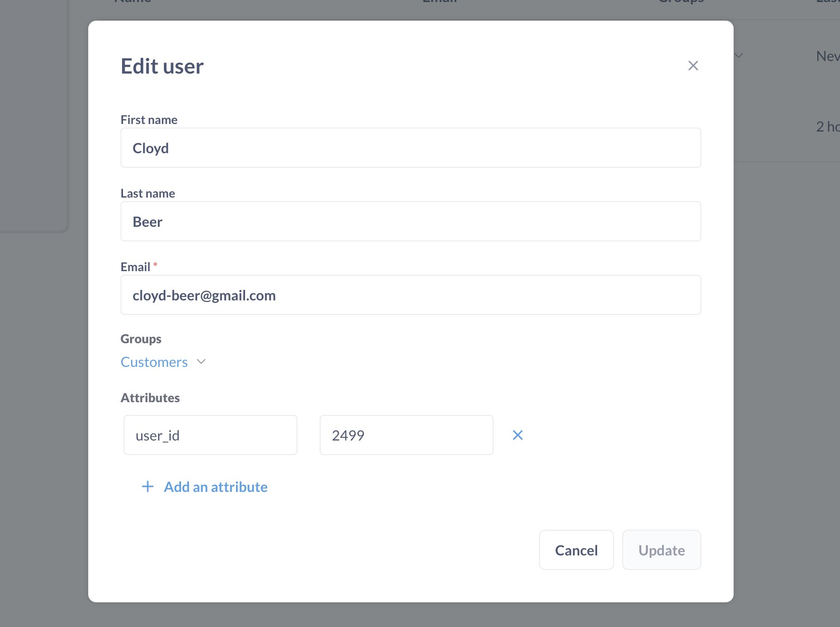The image size is (840, 627).
Task: Select the Email field with cloyd-beer@gmail.com
Action: coord(410,295)
